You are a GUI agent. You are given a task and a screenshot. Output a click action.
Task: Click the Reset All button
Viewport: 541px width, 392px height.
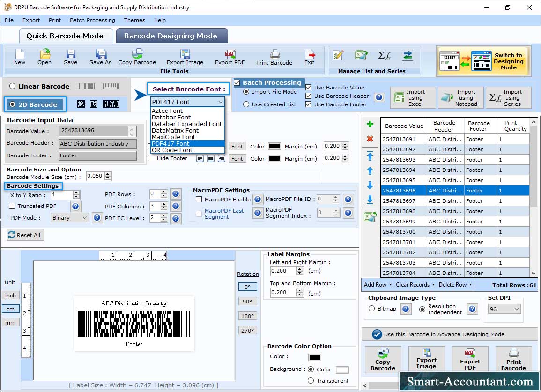25,235
